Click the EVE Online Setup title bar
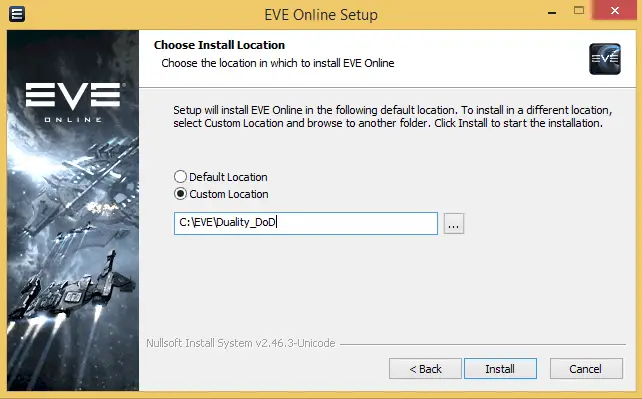 pyautogui.click(x=321, y=15)
